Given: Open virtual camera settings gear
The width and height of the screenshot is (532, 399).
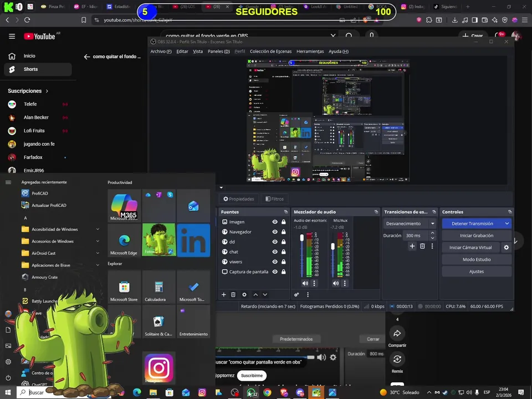Looking at the screenshot, I should point(506,247).
